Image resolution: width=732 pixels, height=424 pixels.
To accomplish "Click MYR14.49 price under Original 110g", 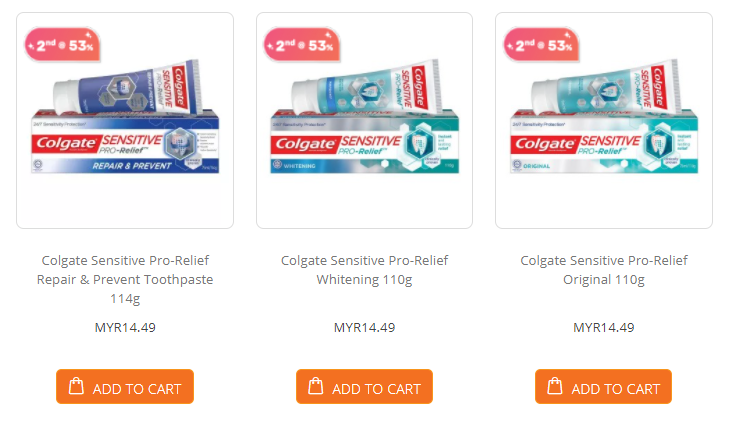I will [604, 328].
